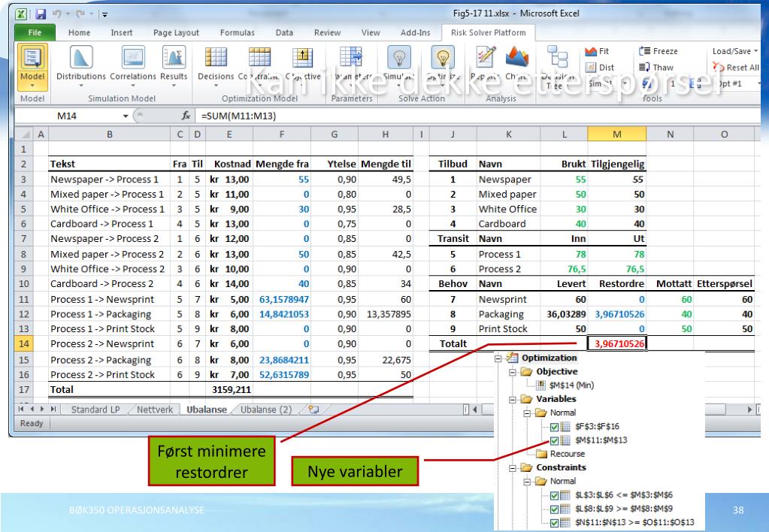Click Reset All

(x=736, y=68)
